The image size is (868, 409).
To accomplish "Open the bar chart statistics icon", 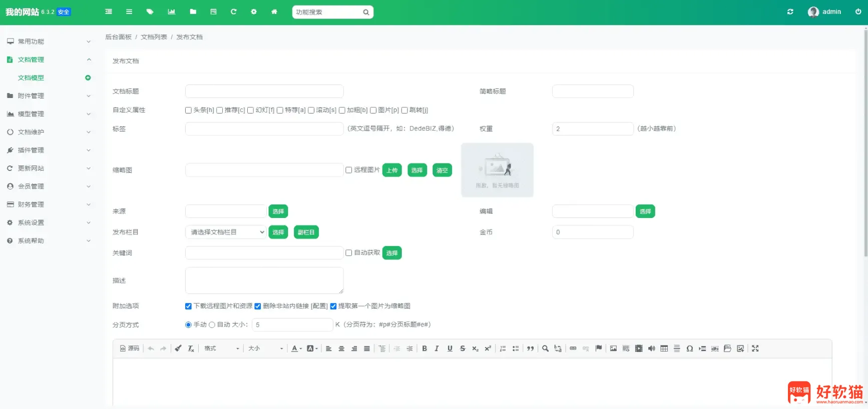I will pos(172,12).
